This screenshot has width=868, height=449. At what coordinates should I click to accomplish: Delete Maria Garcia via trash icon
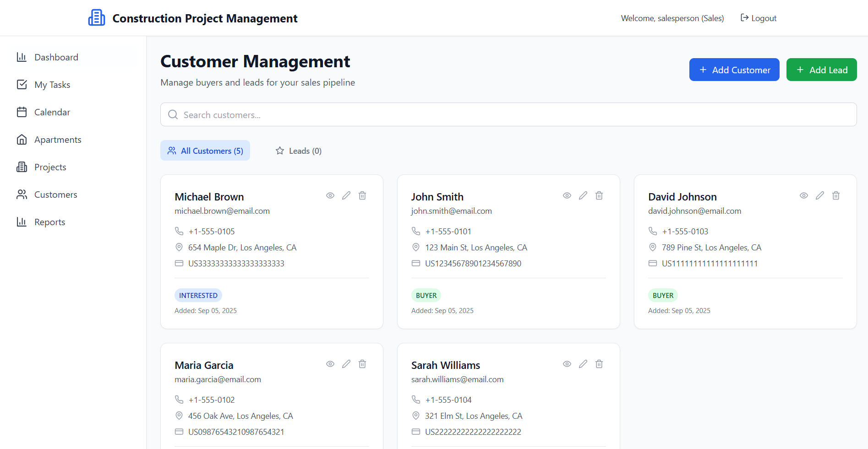[362, 364]
